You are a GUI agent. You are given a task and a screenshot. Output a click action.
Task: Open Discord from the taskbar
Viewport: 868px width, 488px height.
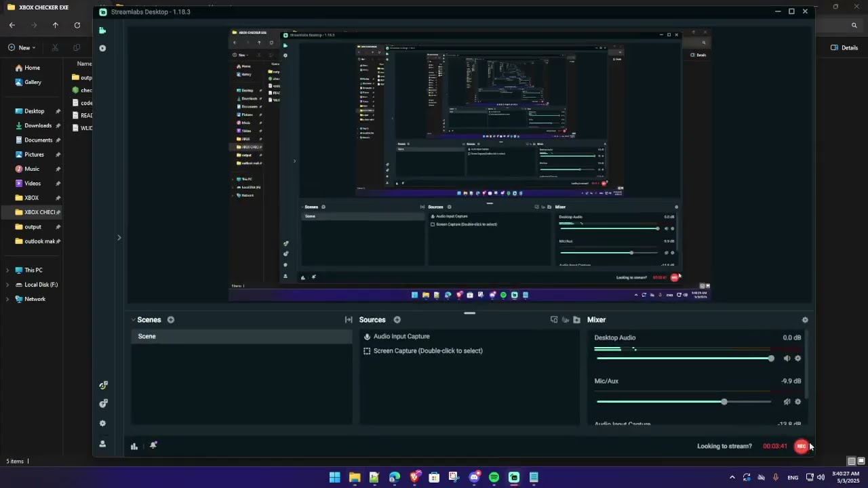coord(474,477)
